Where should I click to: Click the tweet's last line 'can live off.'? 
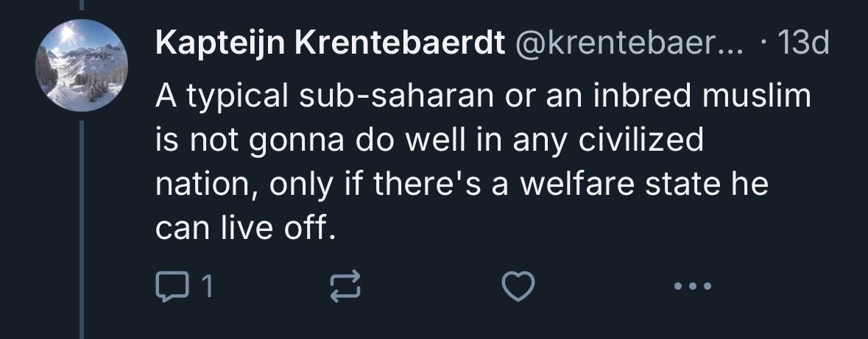click(246, 228)
